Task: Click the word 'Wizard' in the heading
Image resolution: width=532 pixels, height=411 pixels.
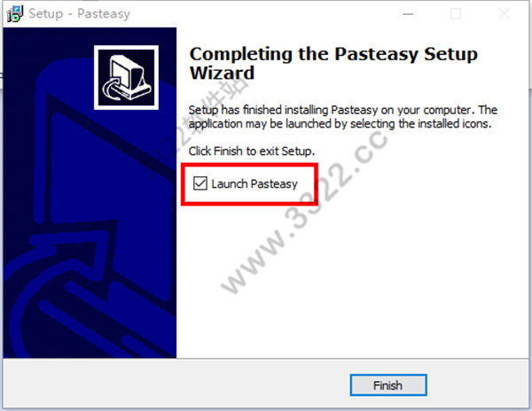Action: pos(222,73)
